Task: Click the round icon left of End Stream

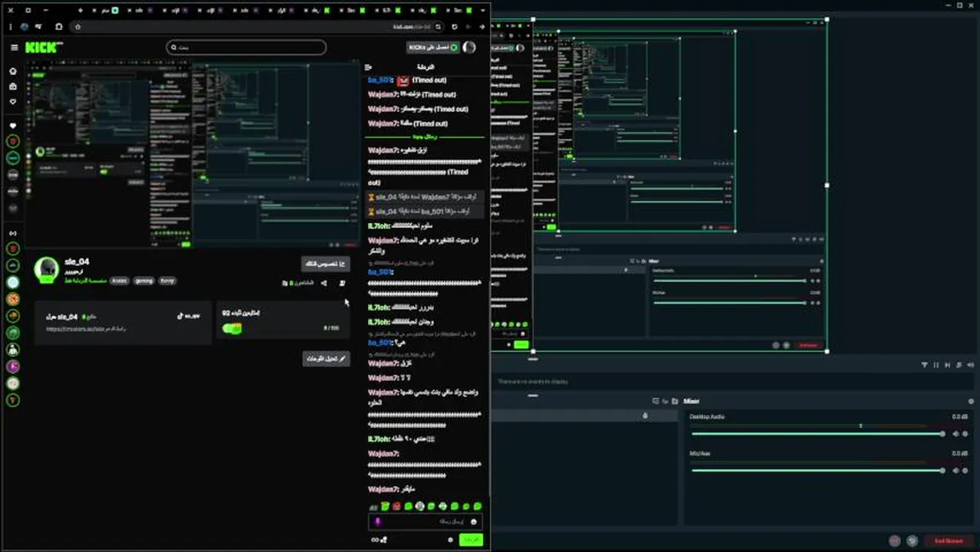Action: pos(912,540)
